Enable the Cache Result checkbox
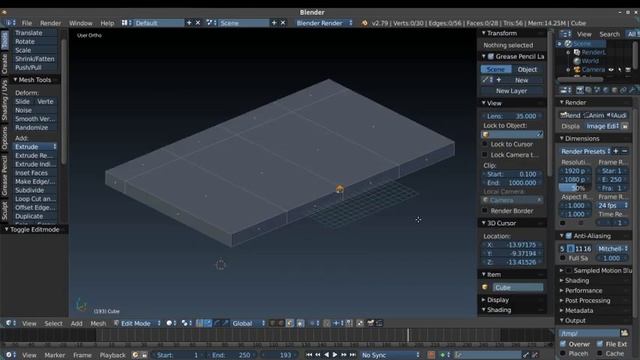 (x=600, y=353)
